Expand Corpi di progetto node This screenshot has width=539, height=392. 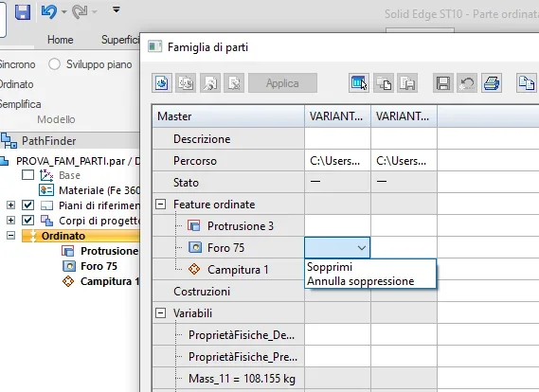pyautogui.click(x=11, y=221)
